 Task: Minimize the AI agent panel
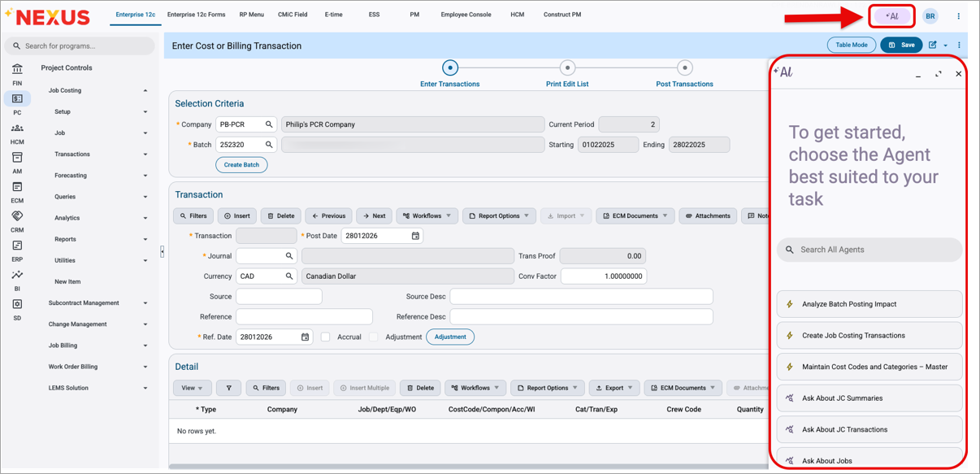(918, 75)
